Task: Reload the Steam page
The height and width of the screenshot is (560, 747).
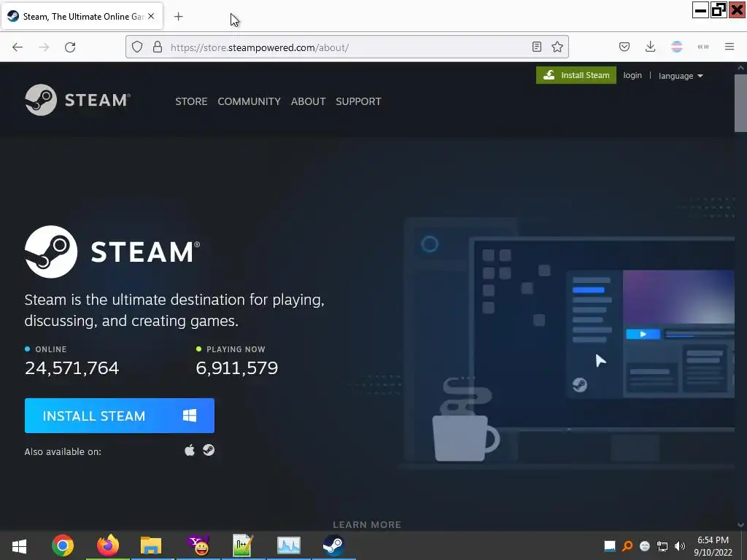Action: (70, 47)
